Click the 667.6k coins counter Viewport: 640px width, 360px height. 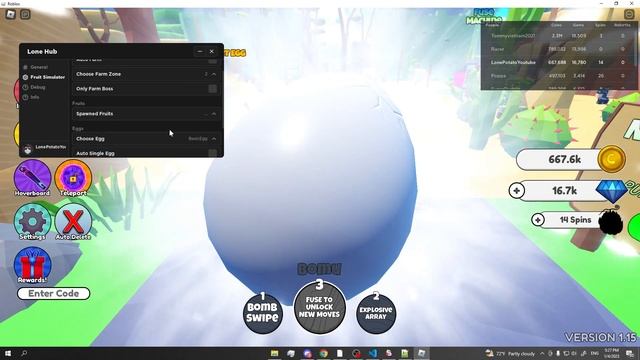(564, 159)
